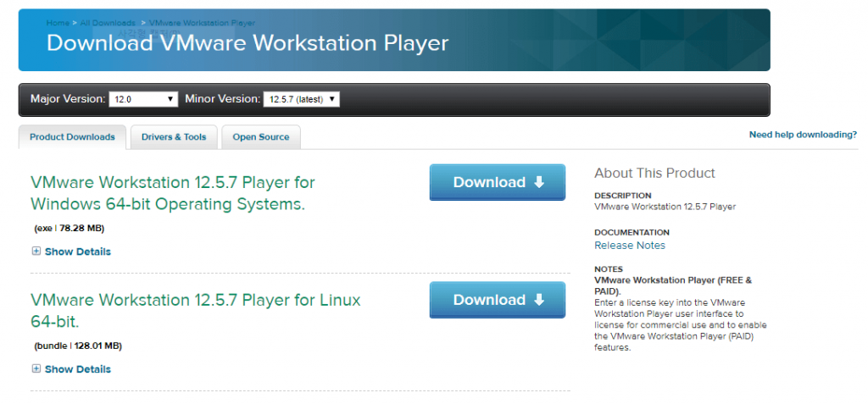Click VMware Workstation Player breadcrumb item
This screenshot has height=404, width=868.
tap(201, 23)
